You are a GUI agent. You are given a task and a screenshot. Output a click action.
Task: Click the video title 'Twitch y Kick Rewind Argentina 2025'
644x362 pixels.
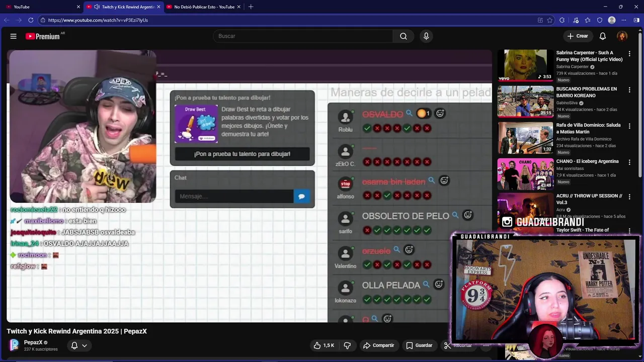[x=76, y=331]
